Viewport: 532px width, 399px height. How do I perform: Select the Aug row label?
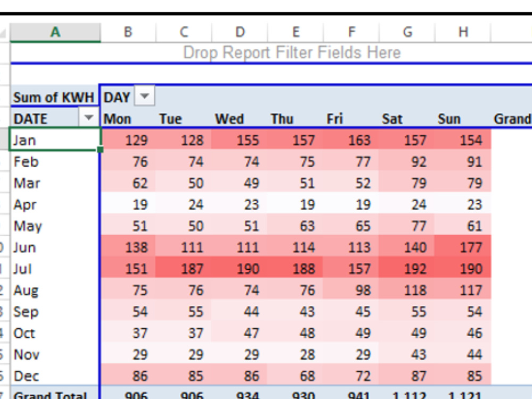[x=26, y=290]
